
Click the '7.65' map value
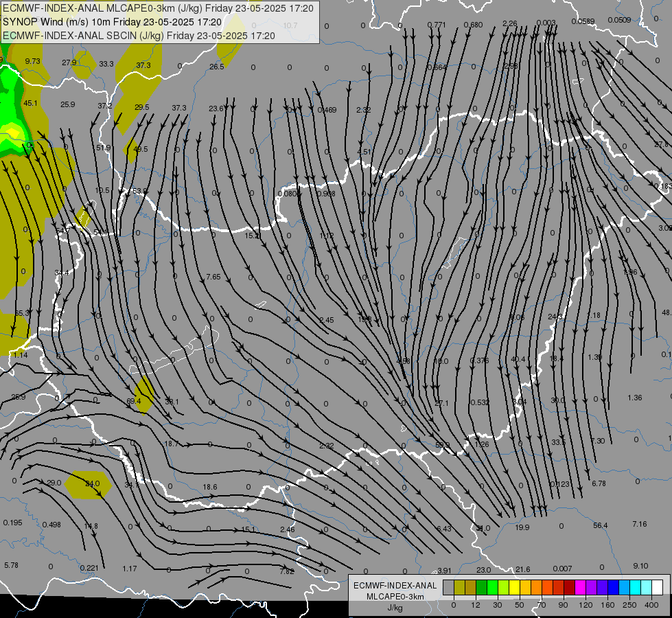point(213,277)
